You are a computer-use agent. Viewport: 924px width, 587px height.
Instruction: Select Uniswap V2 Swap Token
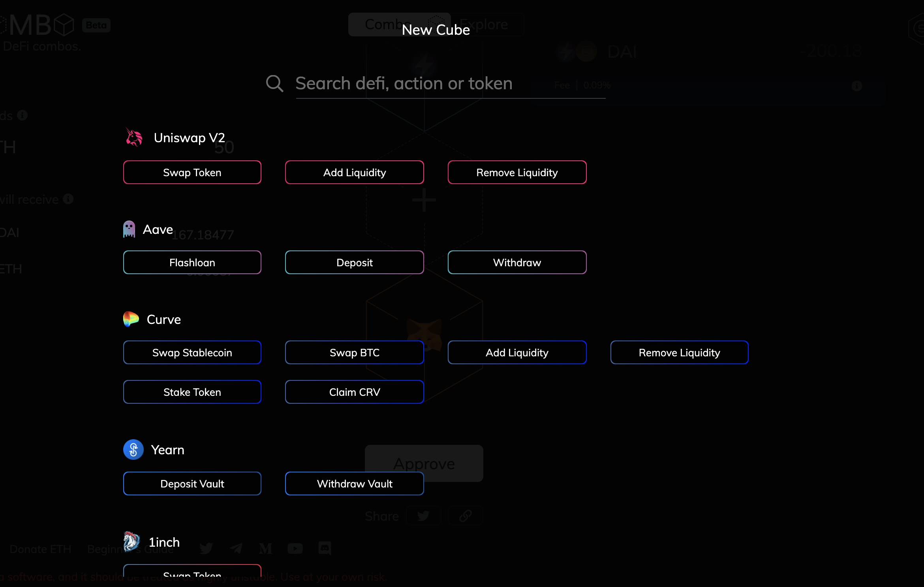coord(192,172)
